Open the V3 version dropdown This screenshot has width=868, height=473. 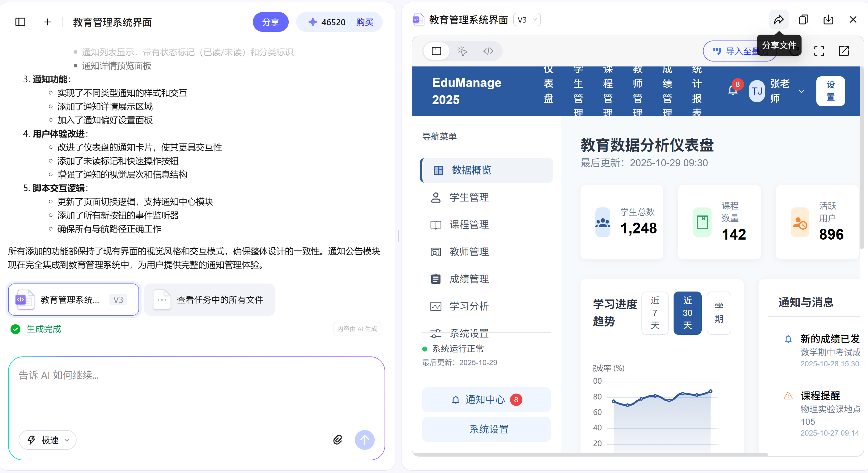527,19
